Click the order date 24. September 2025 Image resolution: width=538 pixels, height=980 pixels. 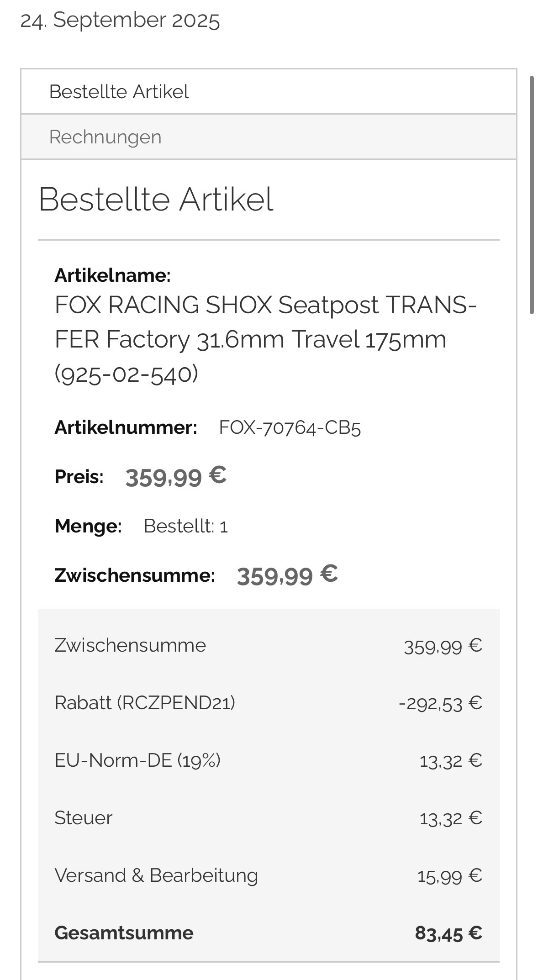point(120,21)
